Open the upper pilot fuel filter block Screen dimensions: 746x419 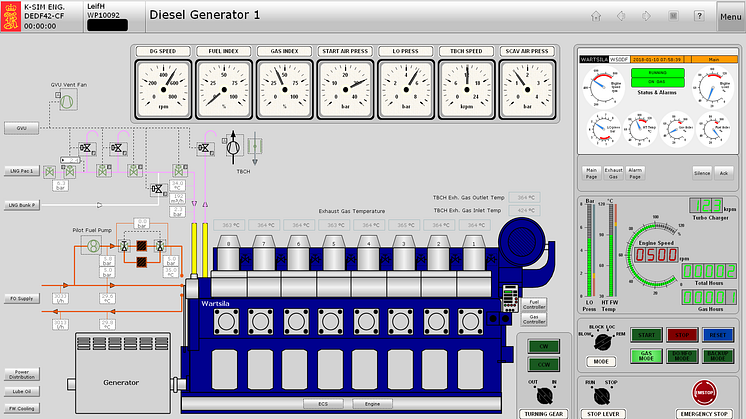pyautogui.click(x=141, y=245)
